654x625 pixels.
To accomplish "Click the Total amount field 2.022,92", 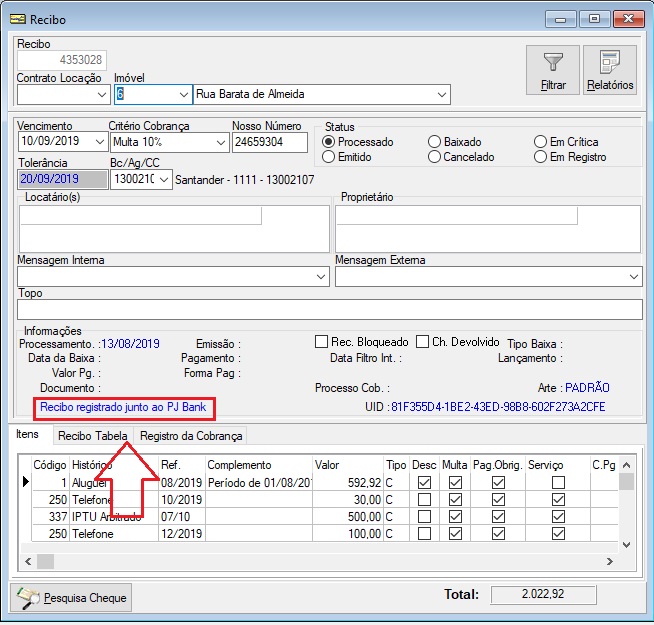I will [x=543, y=594].
